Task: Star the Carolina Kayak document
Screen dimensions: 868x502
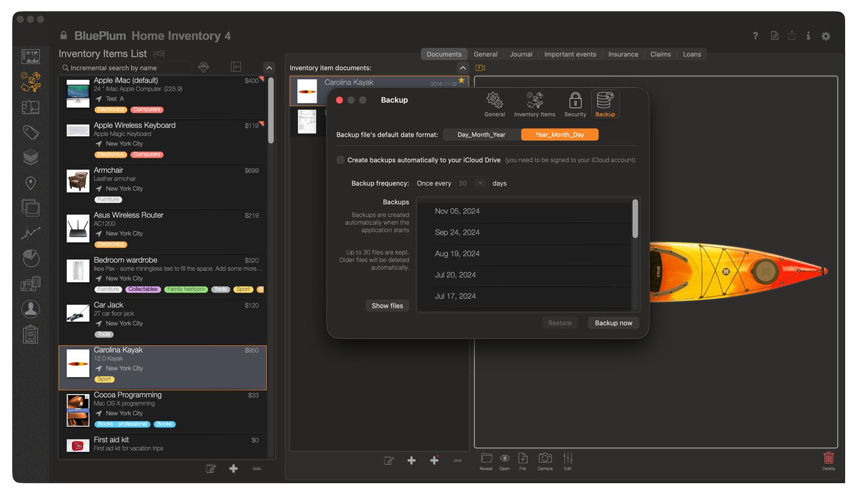Action: [461, 80]
